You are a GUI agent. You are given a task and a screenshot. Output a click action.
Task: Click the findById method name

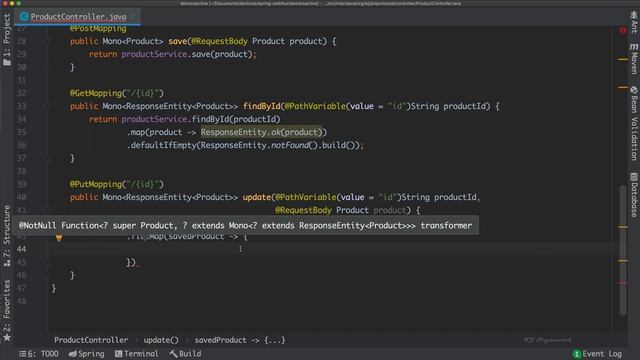point(262,106)
